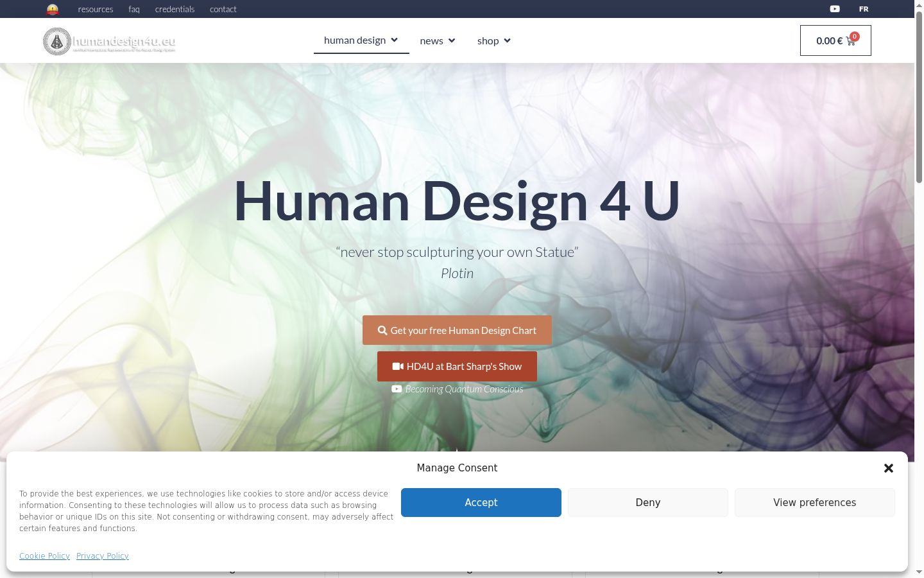Get your free Human Design Chart
Image resolution: width=924 pixels, height=578 pixels.
point(457,330)
